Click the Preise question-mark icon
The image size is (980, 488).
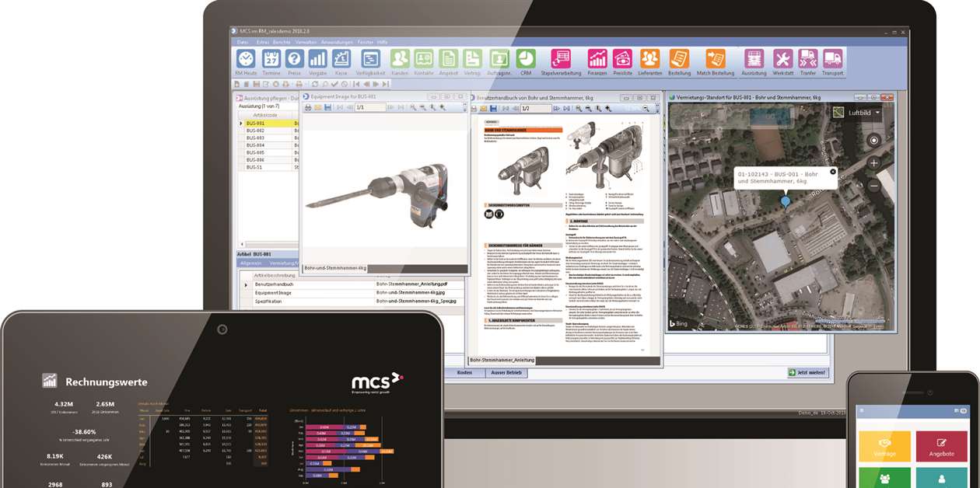click(294, 59)
